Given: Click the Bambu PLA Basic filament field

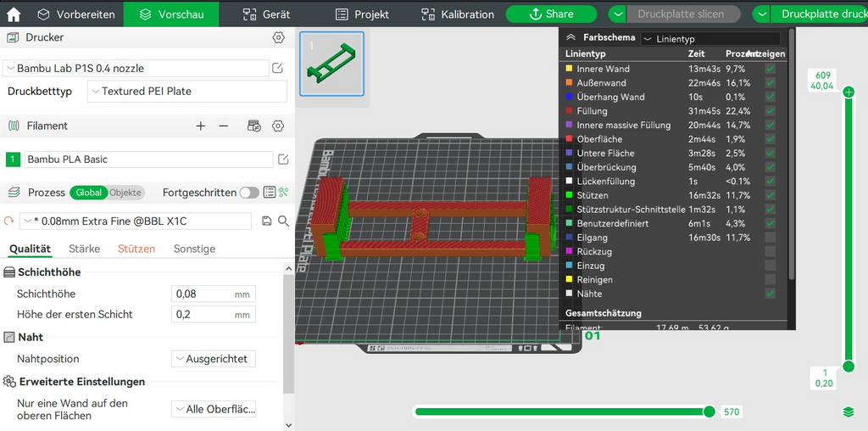Looking at the screenshot, I should pyautogui.click(x=149, y=160).
